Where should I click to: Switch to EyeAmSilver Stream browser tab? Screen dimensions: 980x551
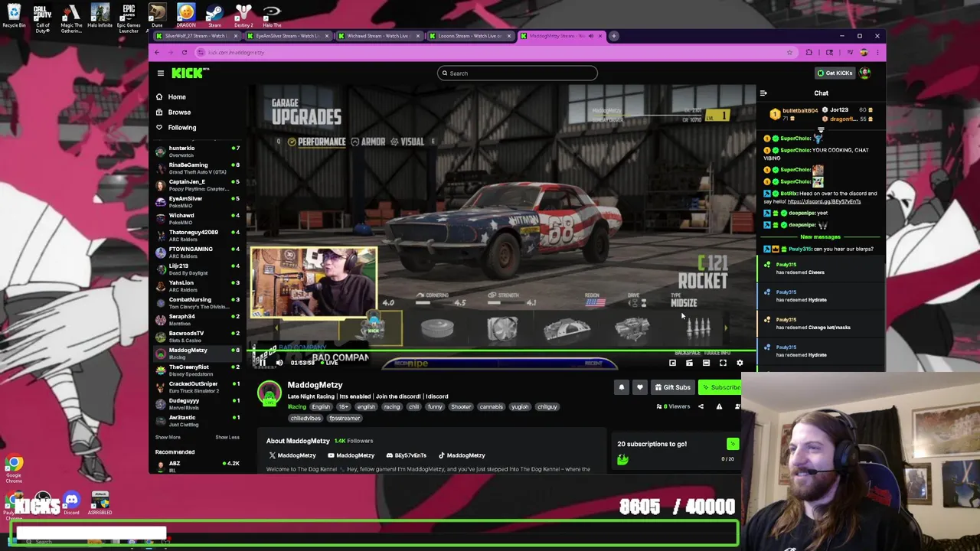pos(288,36)
